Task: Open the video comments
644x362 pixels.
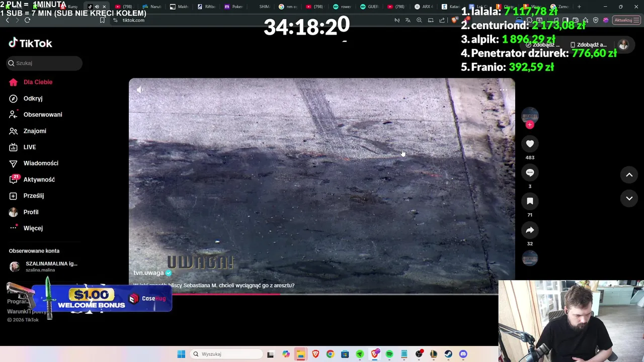Action: pos(530,172)
